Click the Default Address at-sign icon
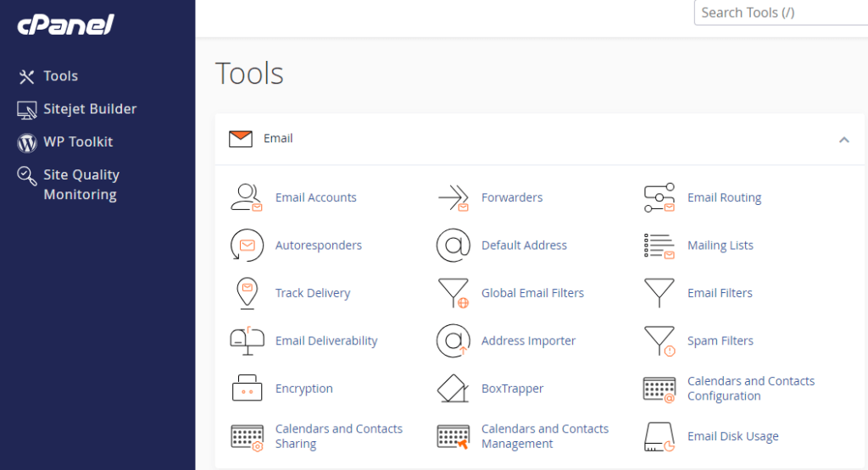Image resolution: width=868 pixels, height=470 pixels. point(453,246)
